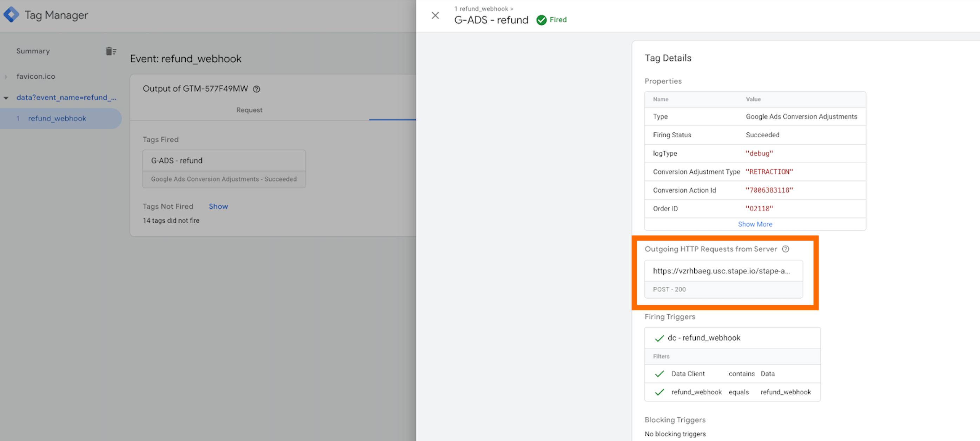Viewport: 980px width, 441px height.
Task: Click the Event: refund_webhook heading
Action: point(186,59)
